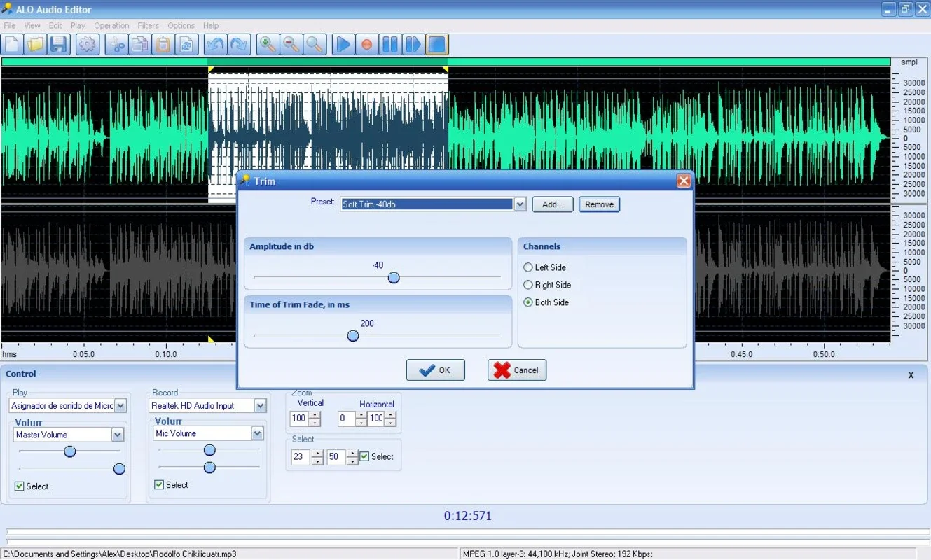Open the Operation menu
The width and height of the screenshot is (931, 560).
pos(111,25)
